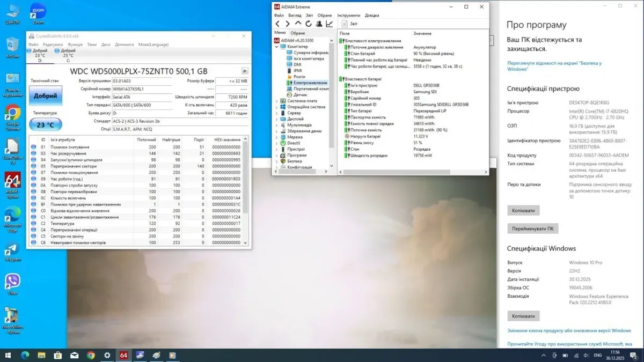Click the AIDA64 Back arrow icon
644x362 pixels.
coord(277,24)
